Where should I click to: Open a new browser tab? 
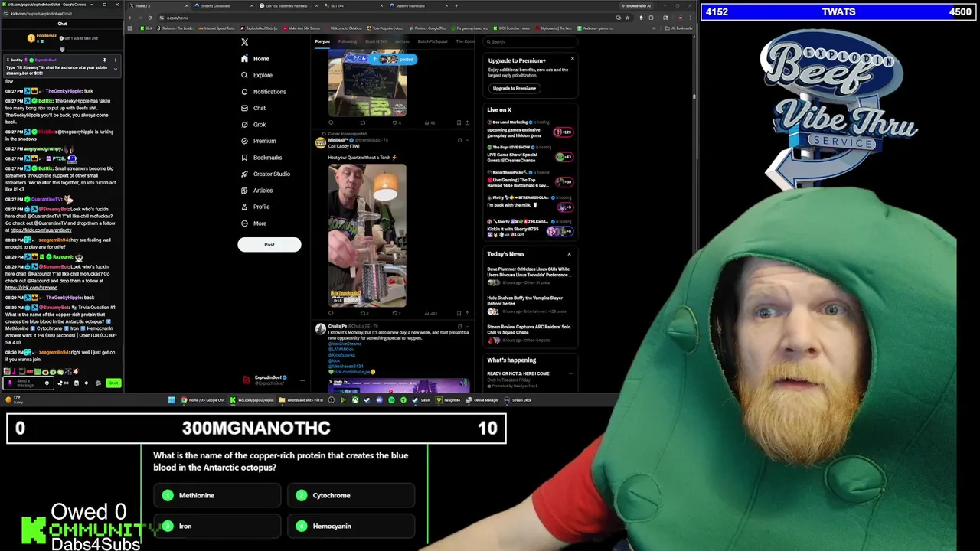(x=456, y=5)
